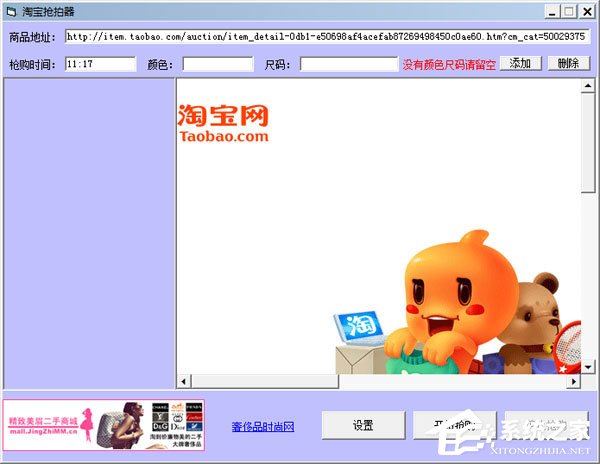Focus the 尺码 size input box
The height and width of the screenshot is (464, 600).
pyautogui.click(x=349, y=64)
